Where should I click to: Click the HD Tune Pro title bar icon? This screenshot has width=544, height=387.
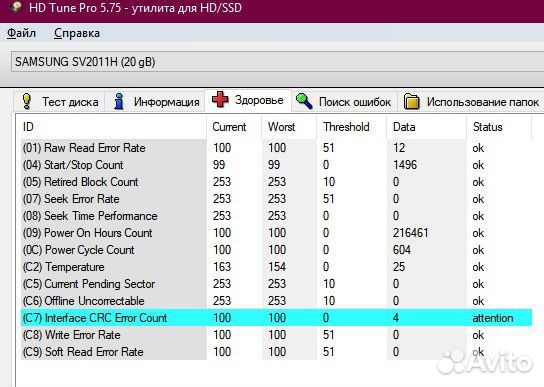15,7
